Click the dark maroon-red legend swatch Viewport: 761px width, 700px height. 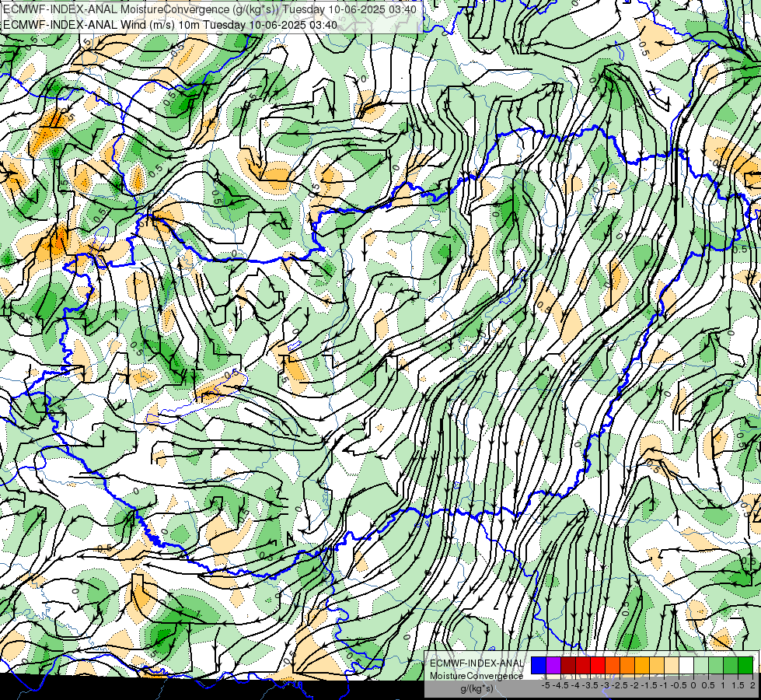point(568,665)
